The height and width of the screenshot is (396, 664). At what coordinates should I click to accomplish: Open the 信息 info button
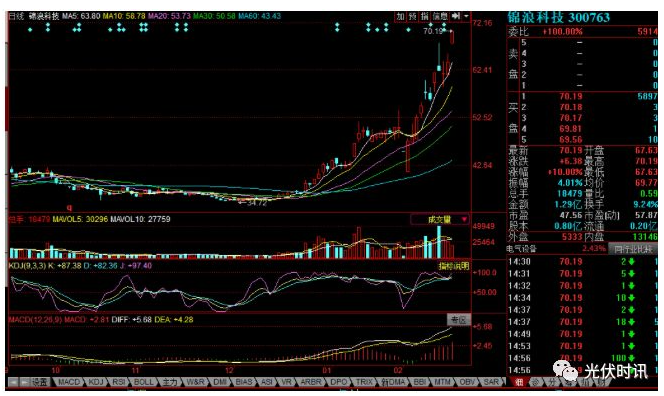tap(440, 16)
